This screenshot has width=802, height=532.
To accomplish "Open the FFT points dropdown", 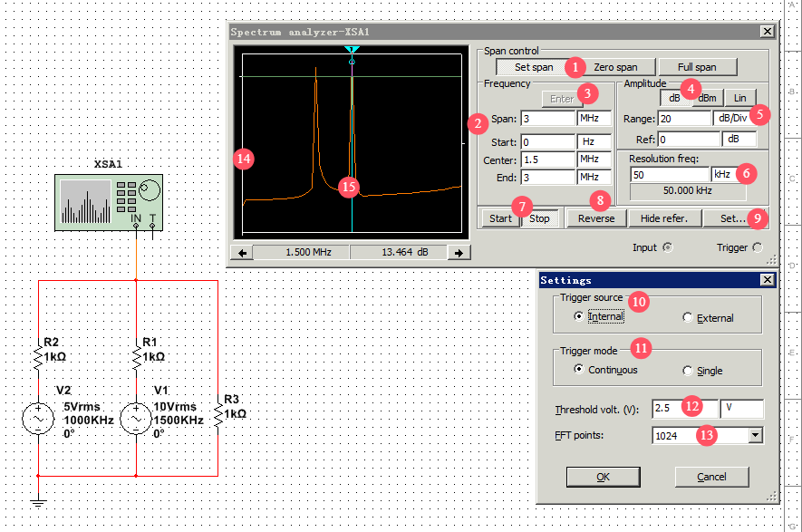I will 754,436.
